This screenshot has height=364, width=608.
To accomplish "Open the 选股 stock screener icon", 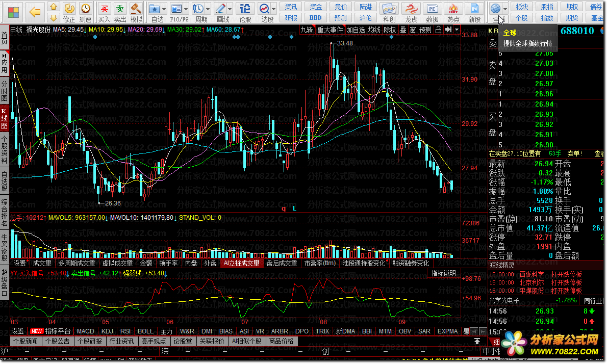I will point(264,9).
